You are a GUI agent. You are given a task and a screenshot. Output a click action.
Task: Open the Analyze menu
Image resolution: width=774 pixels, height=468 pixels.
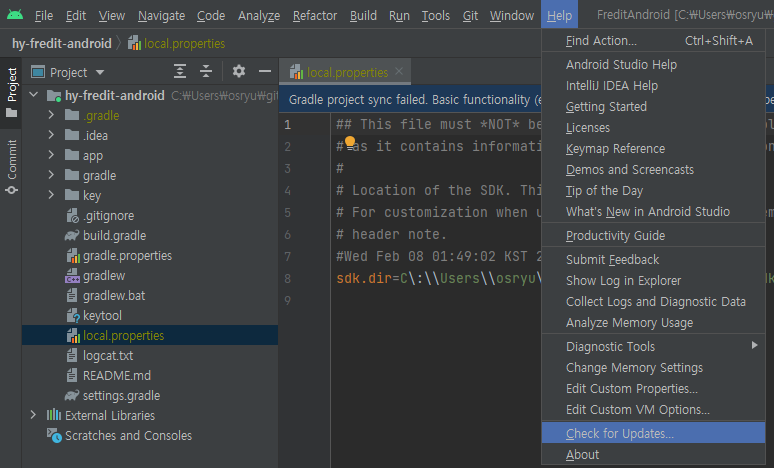point(259,16)
